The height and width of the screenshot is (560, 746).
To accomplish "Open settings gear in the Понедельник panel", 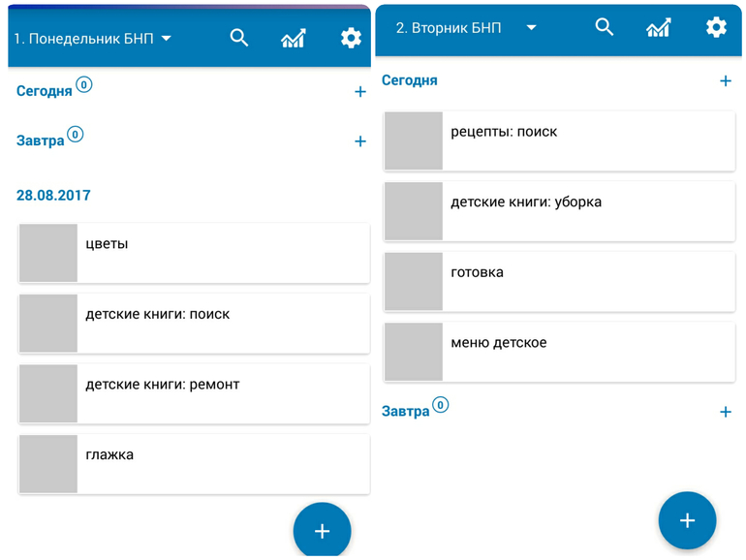I will (x=351, y=39).
